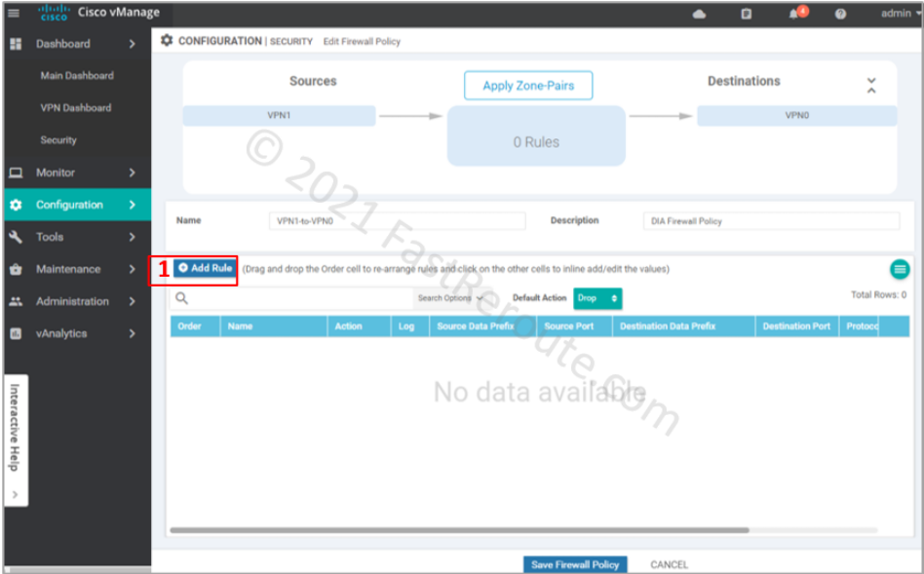Open the tasks clipboard icon
The image size is (924, 574).
pyautogui.click(x=747, y=14)
